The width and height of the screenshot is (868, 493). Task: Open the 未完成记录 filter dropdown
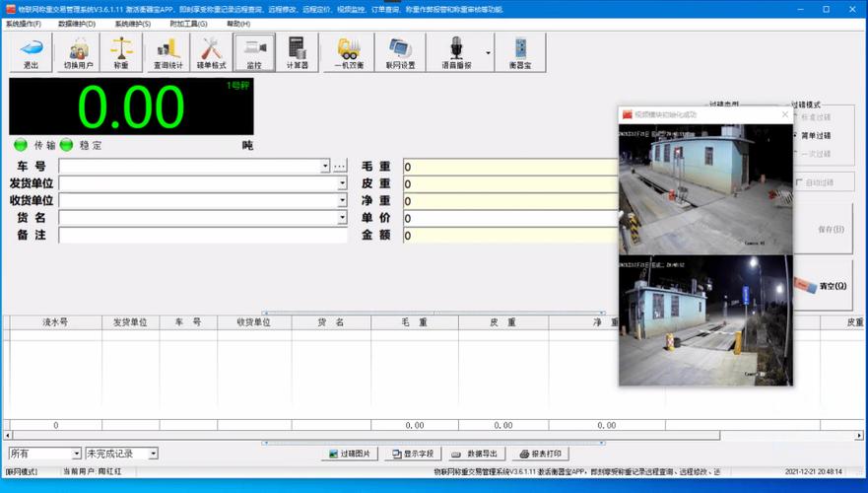tap(153, 454)
